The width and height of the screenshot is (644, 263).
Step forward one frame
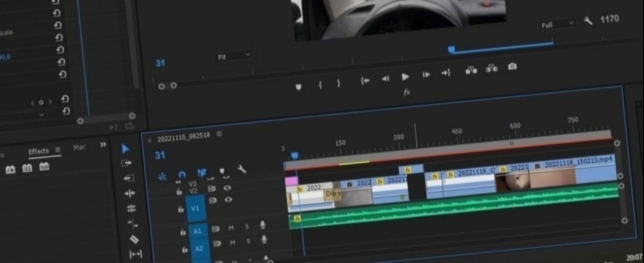pyautogui.click(x=426, y=75)
